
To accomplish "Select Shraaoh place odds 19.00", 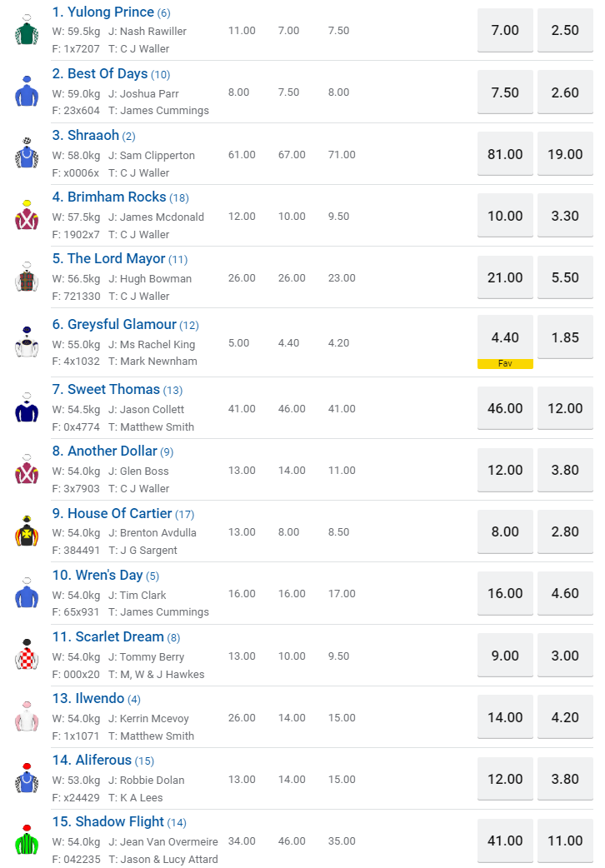I will point(565,154).
